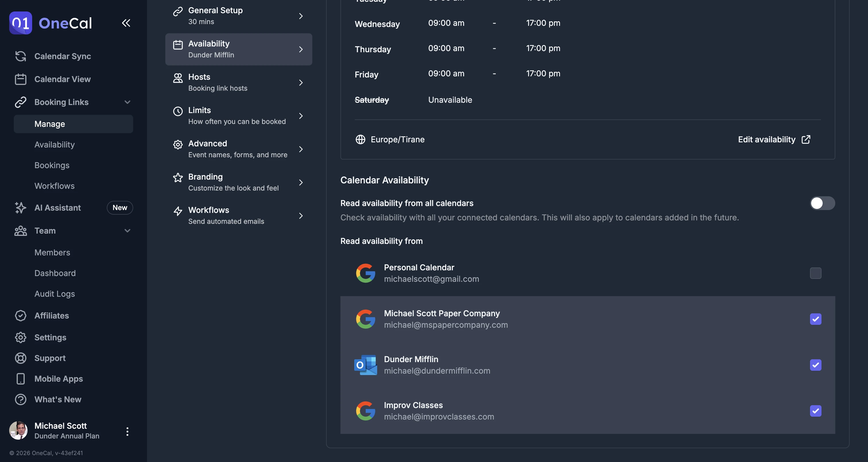Click the Booking Links chain icon
The height and width of the screenshot is (462, 868).
click(21, 102)
